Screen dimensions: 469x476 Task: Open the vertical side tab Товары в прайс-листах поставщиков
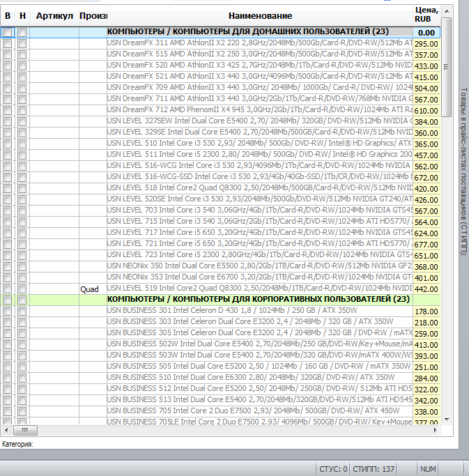pyautogui.click(x=463, y=171)
